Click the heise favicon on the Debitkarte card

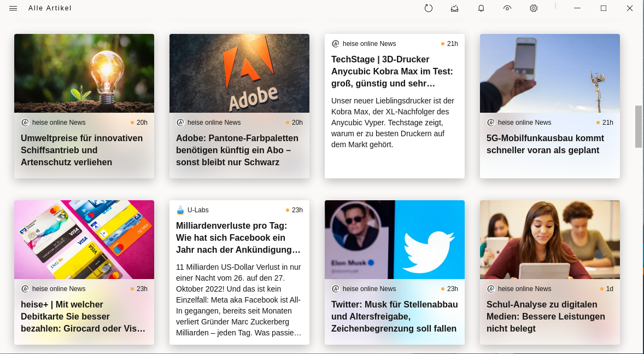(x=25, y=289)
